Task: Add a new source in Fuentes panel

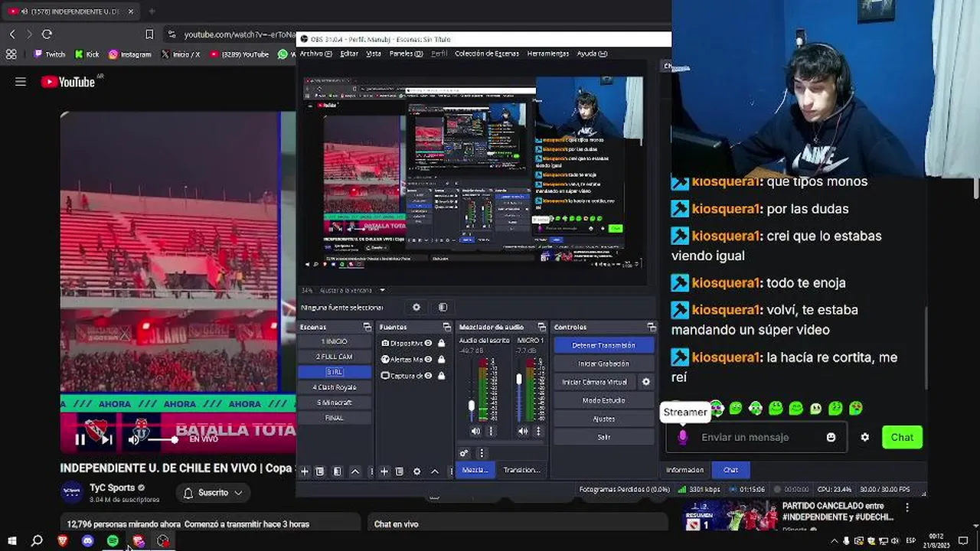Action: 384,471
